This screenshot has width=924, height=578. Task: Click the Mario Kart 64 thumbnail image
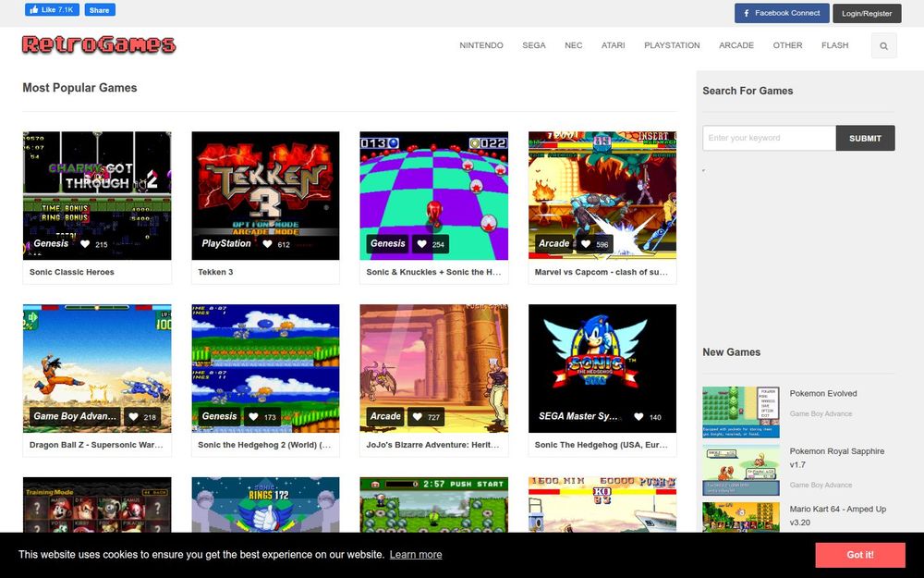click(741, 517)
